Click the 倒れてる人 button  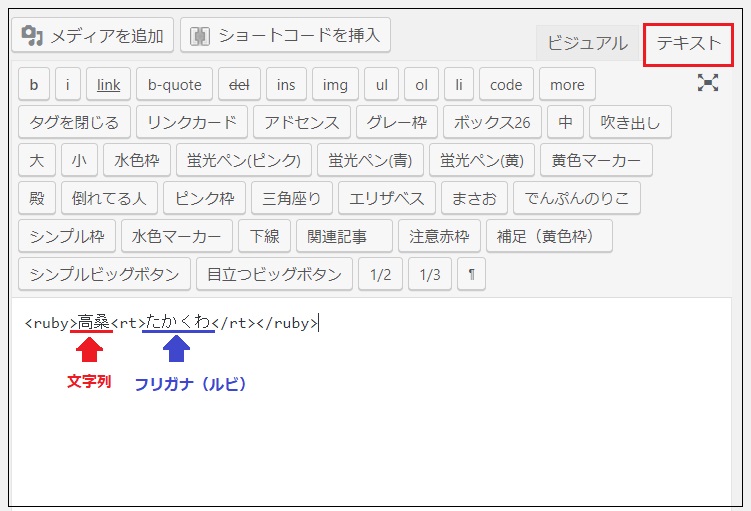coord(109,198)
